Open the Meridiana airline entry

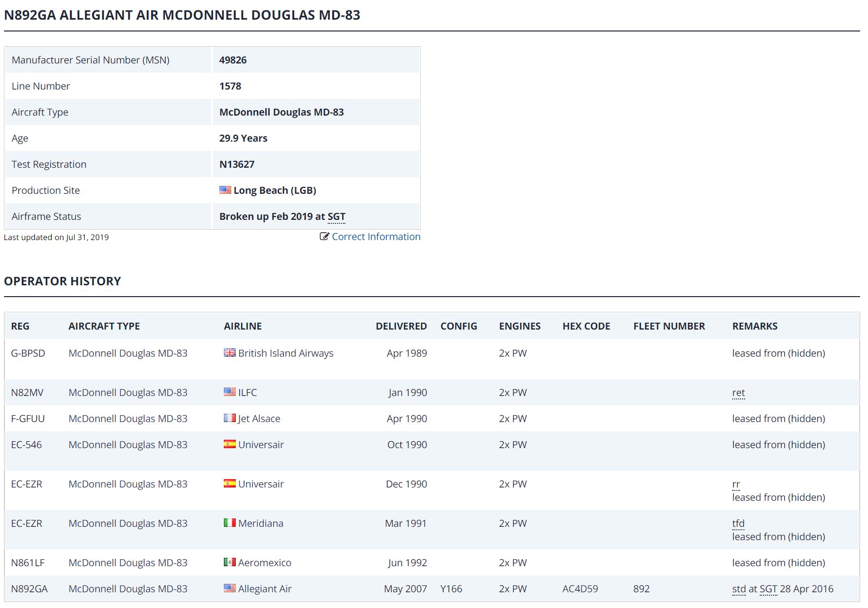(261, 523)
